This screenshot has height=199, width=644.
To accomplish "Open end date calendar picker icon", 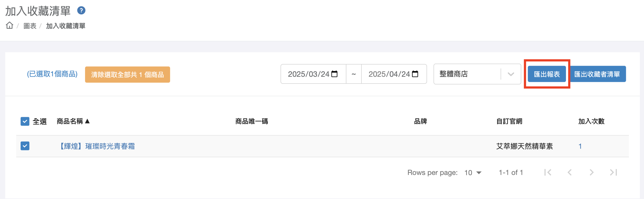I will tap(415, 74).
